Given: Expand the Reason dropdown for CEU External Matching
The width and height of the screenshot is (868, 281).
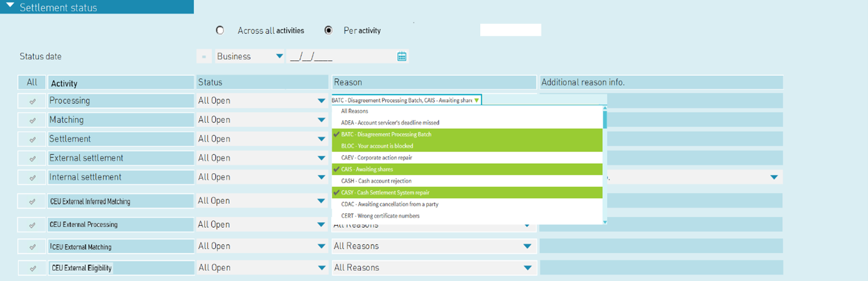Looking at the screenshot, I should pyautogui.click(x=527, y=247).
